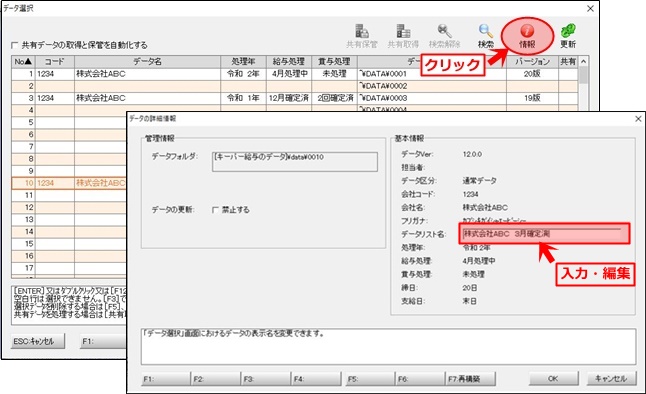646x394 pixels.
Task: Click the ESC:キャンセル button in データ選択
Action: [38, 341]
